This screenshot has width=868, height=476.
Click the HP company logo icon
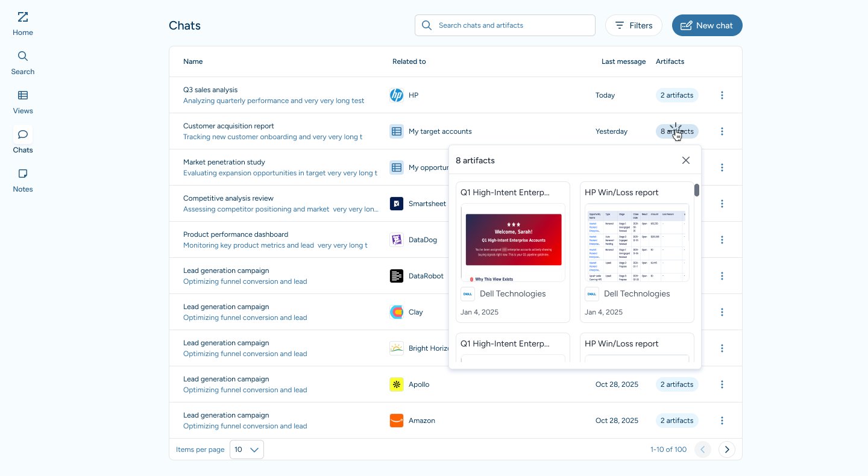(397, 95)
